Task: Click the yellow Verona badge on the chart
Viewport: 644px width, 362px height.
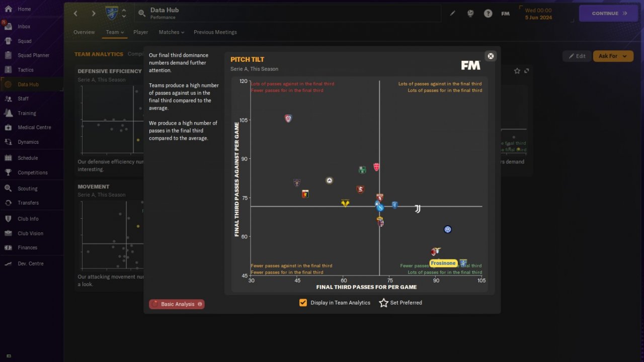Action: (x=345, y=203)
